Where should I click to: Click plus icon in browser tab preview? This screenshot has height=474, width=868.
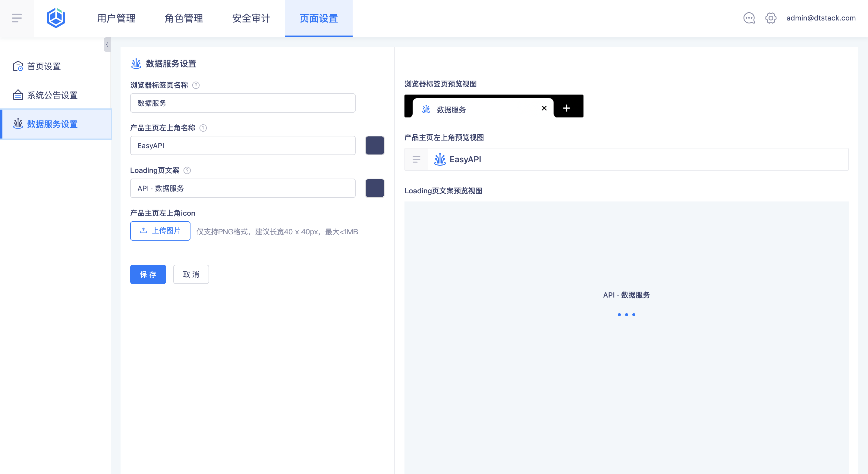point(566,108)
